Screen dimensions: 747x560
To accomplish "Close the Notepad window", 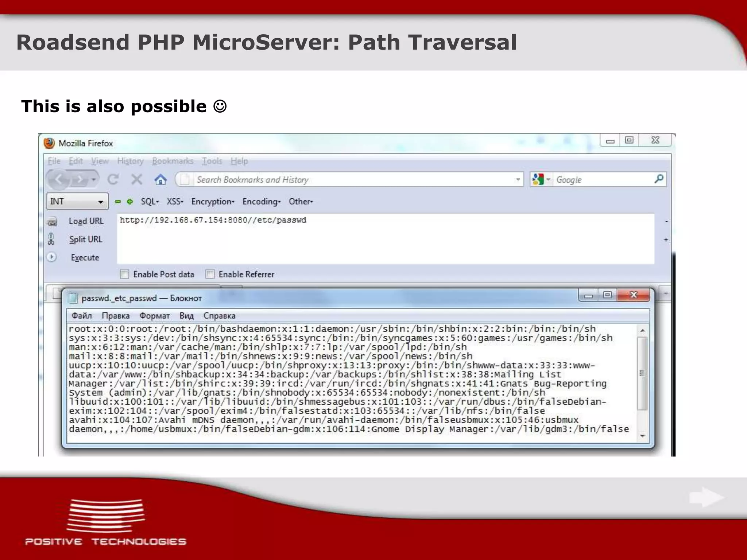I will [x=634, y=295].
